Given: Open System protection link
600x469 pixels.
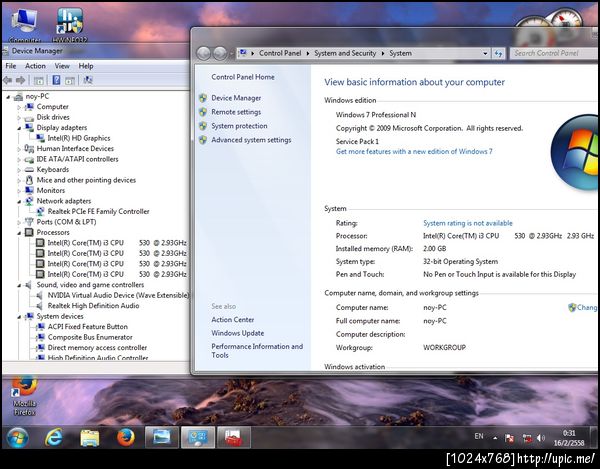Looking at the screenshot, I should coord(239,126).
